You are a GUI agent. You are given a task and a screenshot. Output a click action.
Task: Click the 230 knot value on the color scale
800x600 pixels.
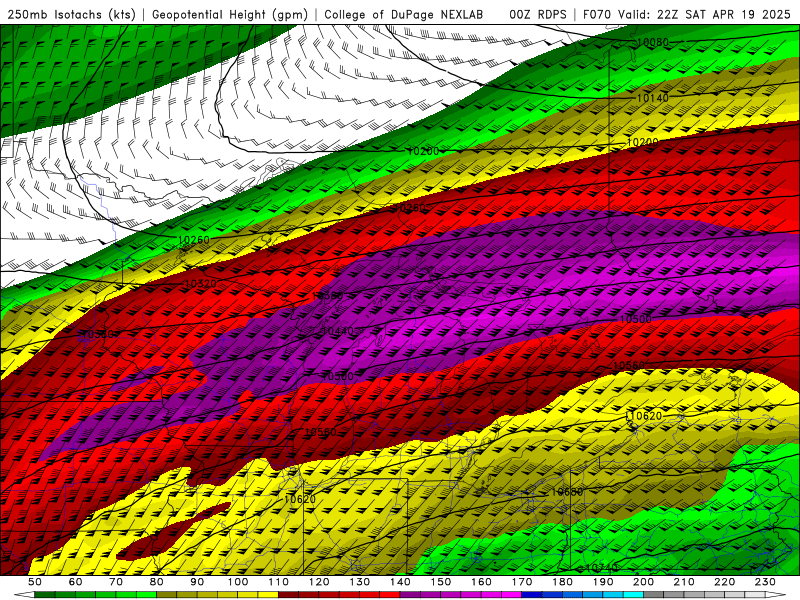click(x=765, y=582)
